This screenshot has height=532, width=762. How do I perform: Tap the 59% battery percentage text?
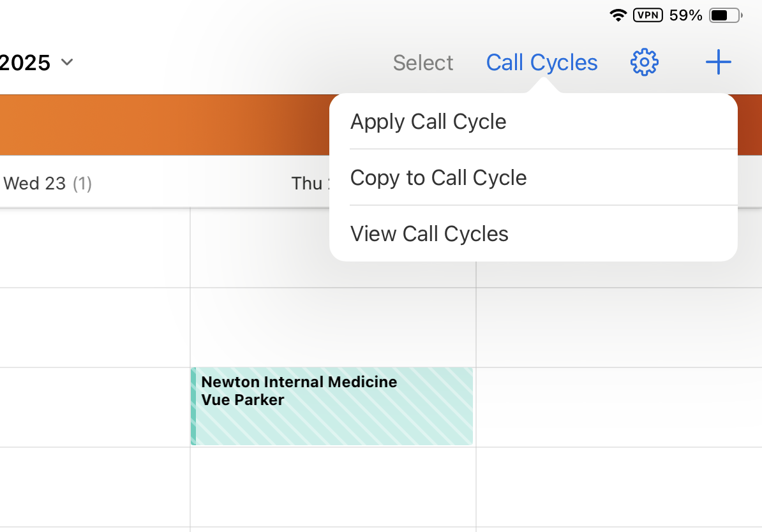tap(685, 15)
